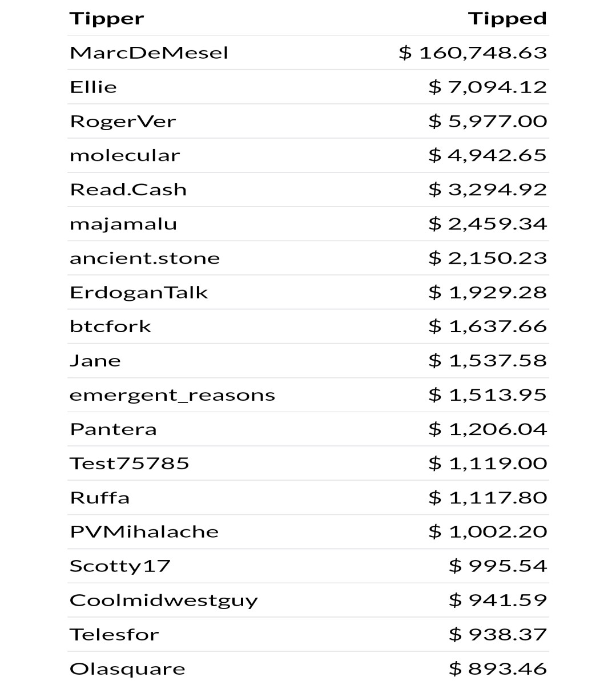The height and width of the screenshot is (685, 616).
Task: Select ancient.stone in the list
Action: pos(144,259)
